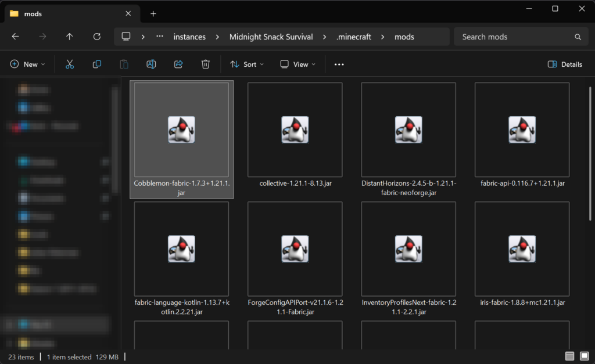Open the New dropdown menu

click(x=27, y=64)
